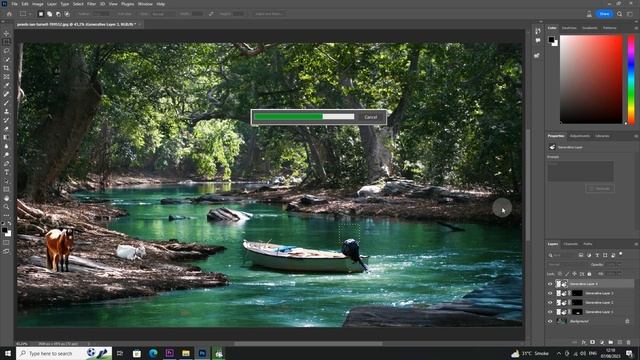
Task: Select the Crop tool
Action: [6, 68]
